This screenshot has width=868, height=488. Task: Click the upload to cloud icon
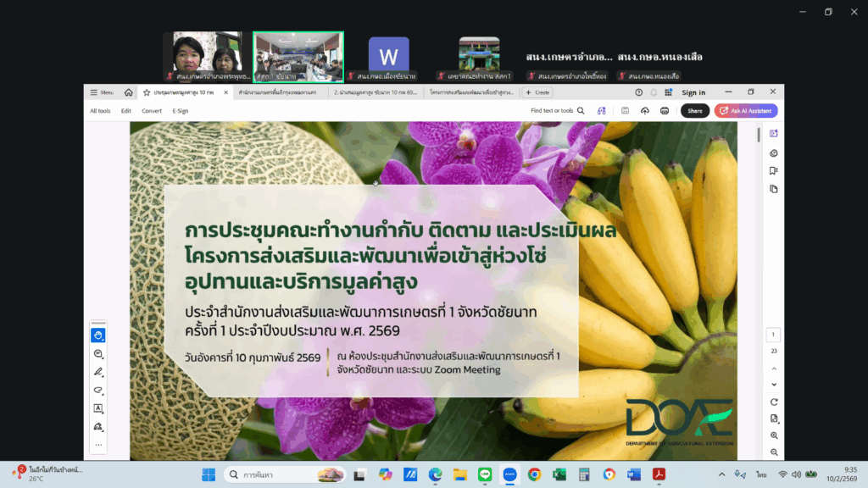tap(645, 111)
